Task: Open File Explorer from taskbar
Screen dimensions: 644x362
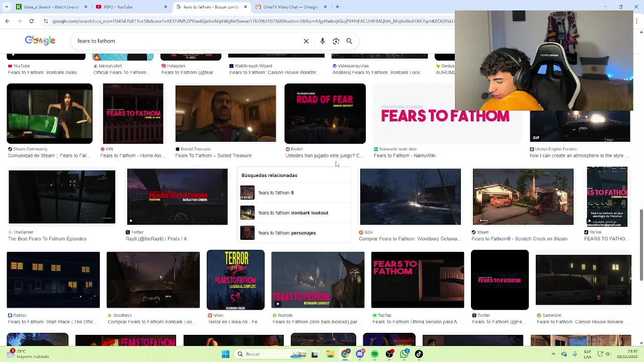Action: click(x=330, y=354)
